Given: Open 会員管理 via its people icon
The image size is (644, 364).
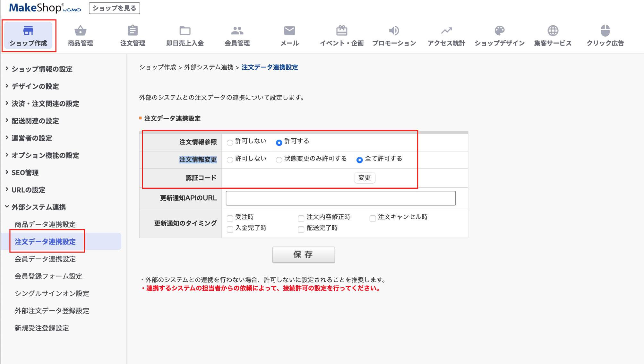Looking at the screenshot, I should click(x=237, y=30).
